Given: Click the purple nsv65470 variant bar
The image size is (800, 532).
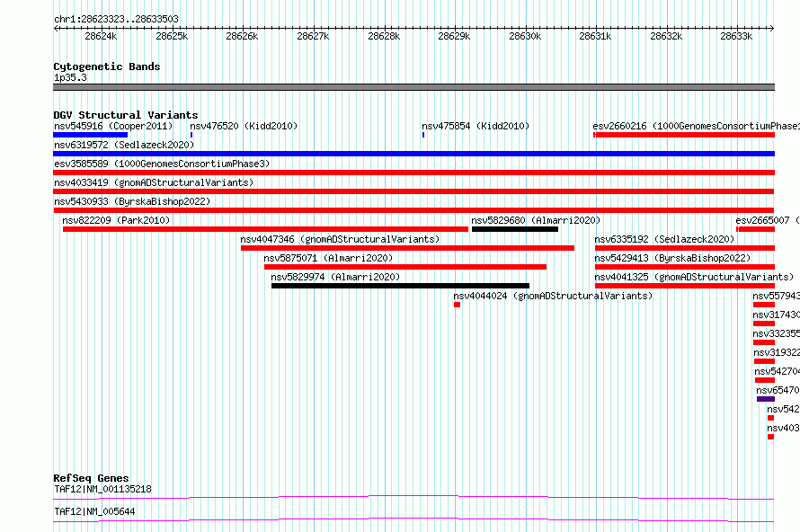Looking at the screenshot, I should (766, 399).
